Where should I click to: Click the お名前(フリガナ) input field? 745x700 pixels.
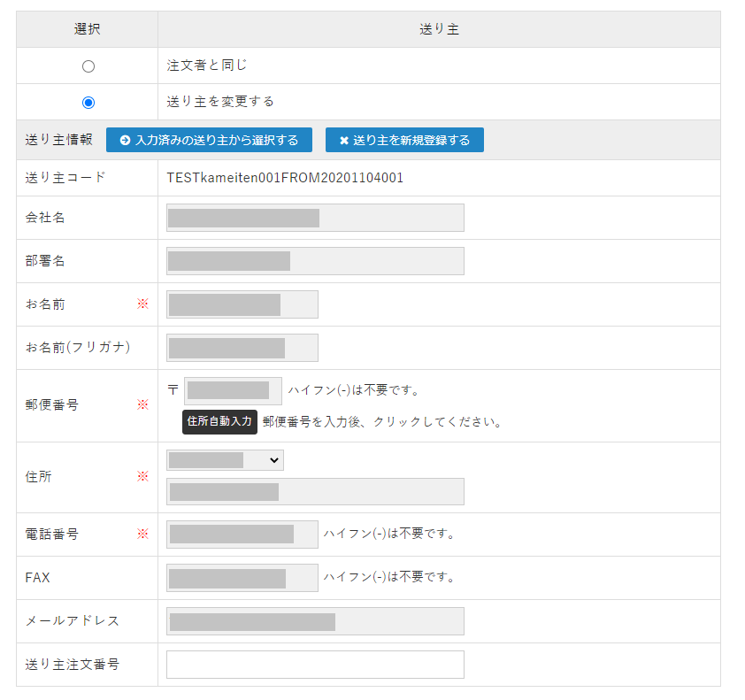[x=242, y=348]
